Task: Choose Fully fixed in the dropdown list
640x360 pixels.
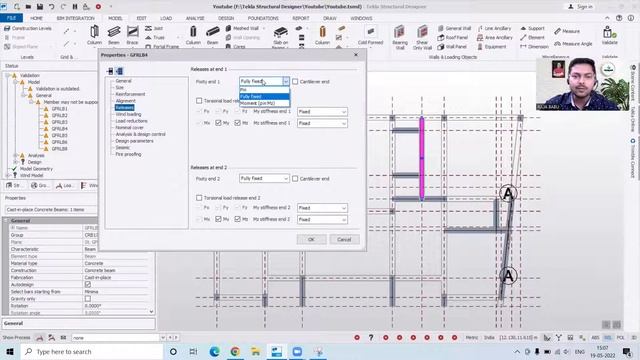Action: click(264, 96)
